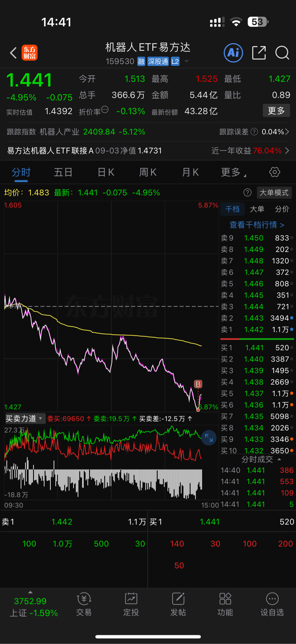Viewport: 296px width, 644px height.
Task: Select the 大单 tab
Action: tap(257, 209)
